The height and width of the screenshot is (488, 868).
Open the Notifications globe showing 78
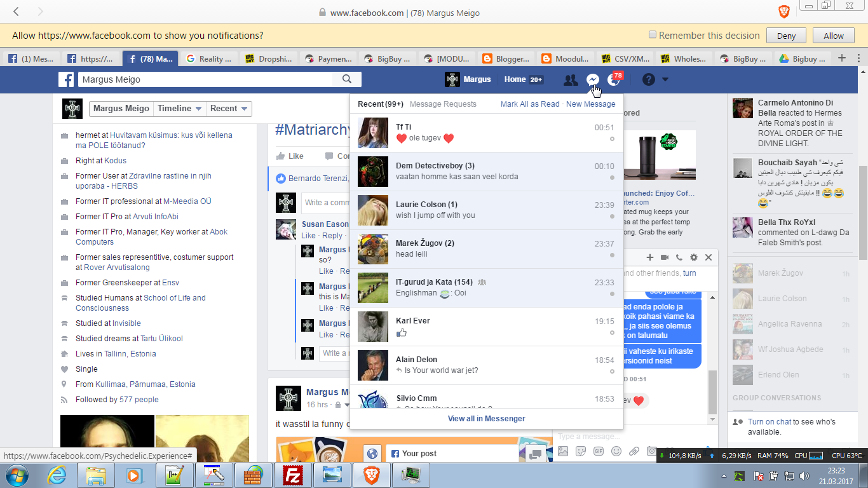614,79
